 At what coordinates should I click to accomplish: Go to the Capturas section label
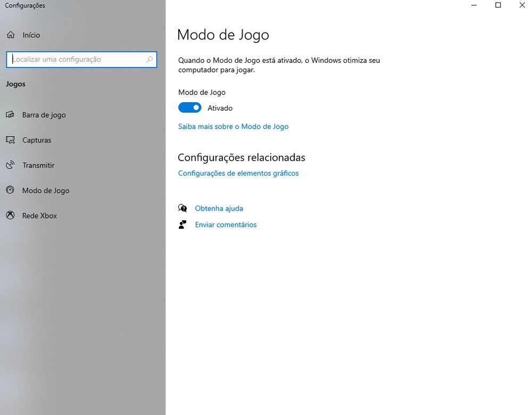pos(37,140)
